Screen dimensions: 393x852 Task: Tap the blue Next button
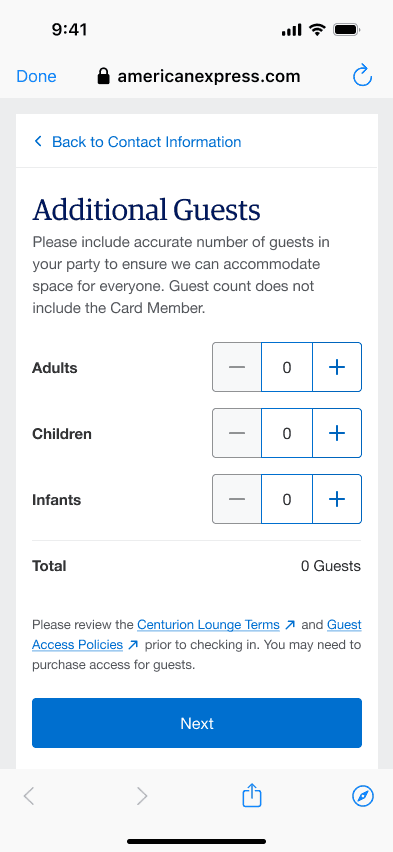point(197,723)
